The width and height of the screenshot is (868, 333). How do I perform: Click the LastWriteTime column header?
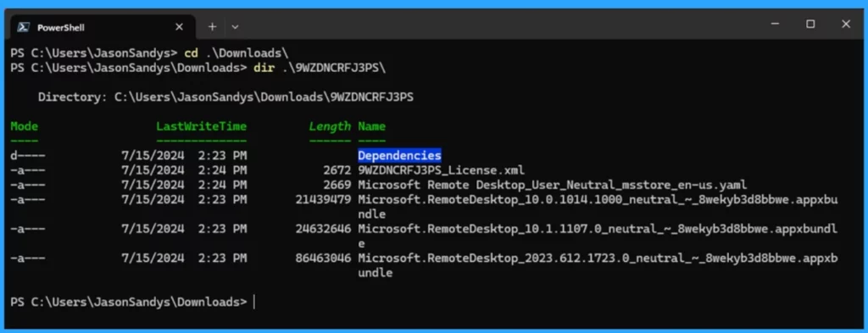tap(202, 126)
